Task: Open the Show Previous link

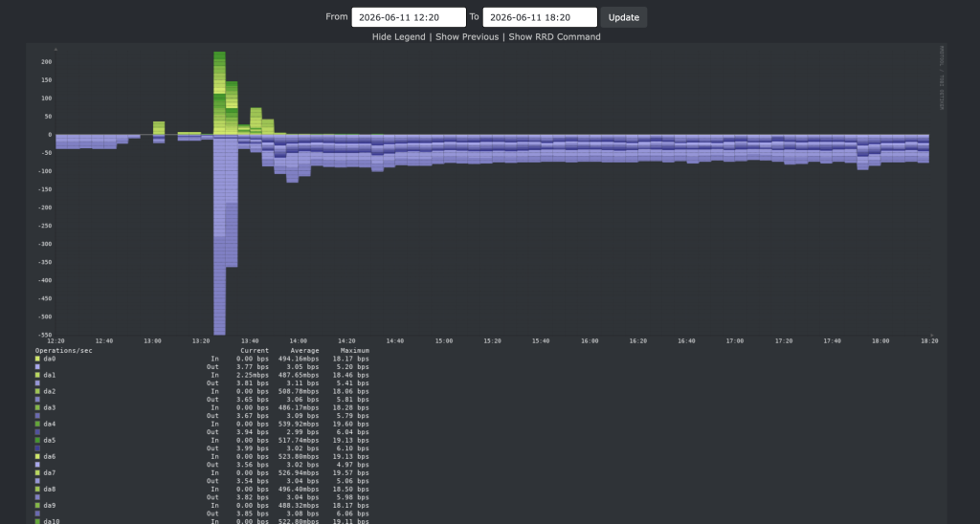Action: coord(467,37)
